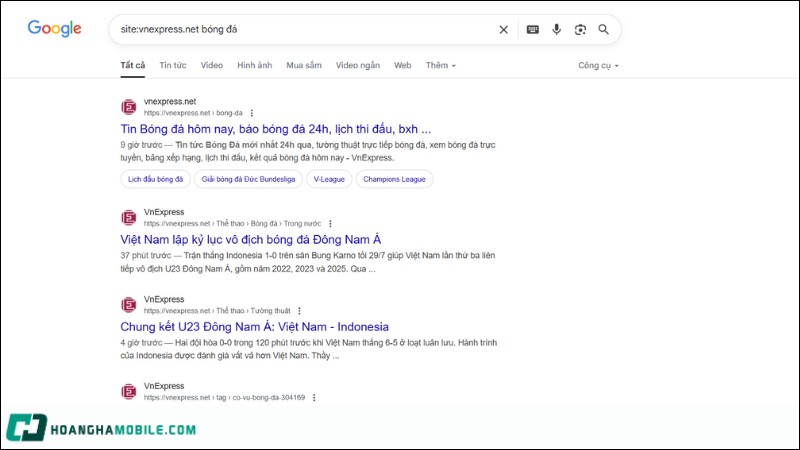Expand the Thêm dropdown
The width and height of the screenshot is (800, 450).
(441, 65)
